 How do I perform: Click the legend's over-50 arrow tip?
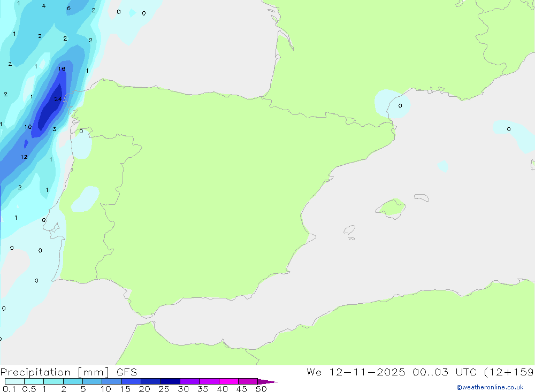click(268, 381)
